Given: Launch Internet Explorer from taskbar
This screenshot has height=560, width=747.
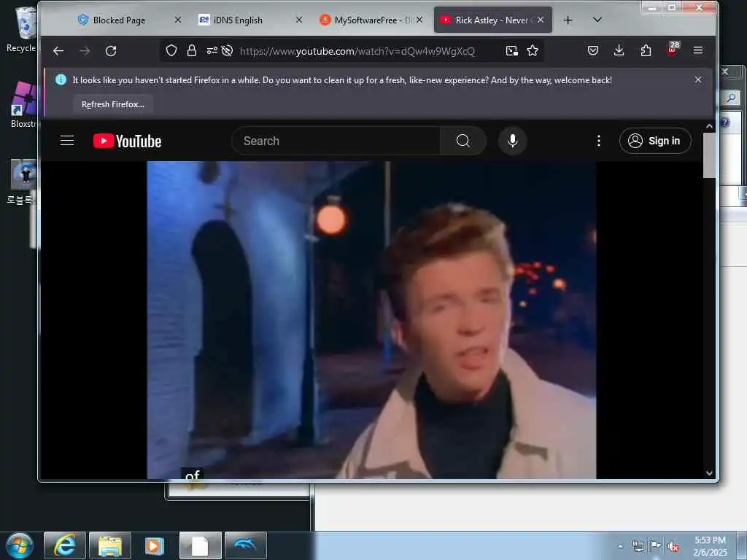Looking at the screenshot, I should tap(65, 545).
